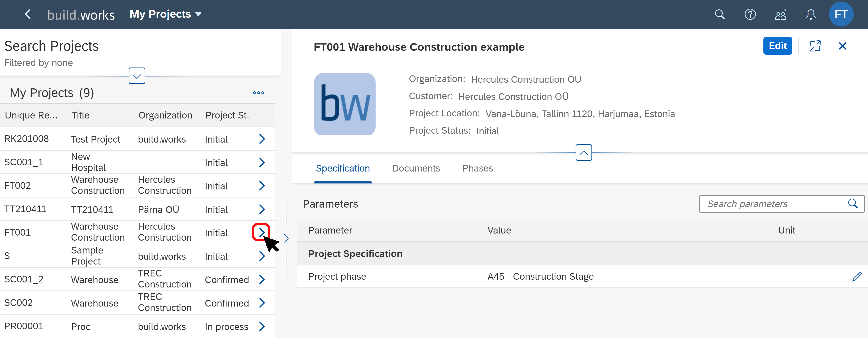Click the Edit button

pyautogui.click(x=777, y=46)
